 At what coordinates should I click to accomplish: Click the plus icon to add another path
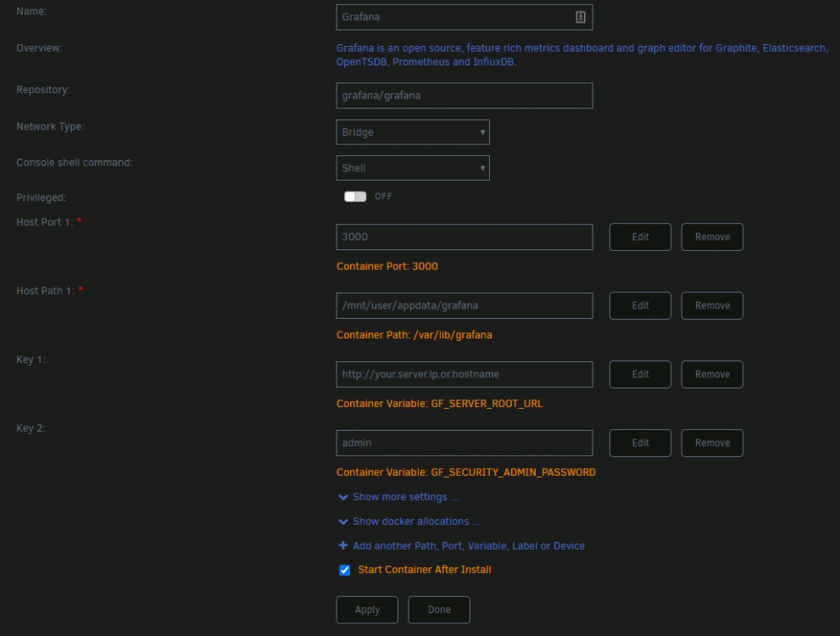(342, 545)
